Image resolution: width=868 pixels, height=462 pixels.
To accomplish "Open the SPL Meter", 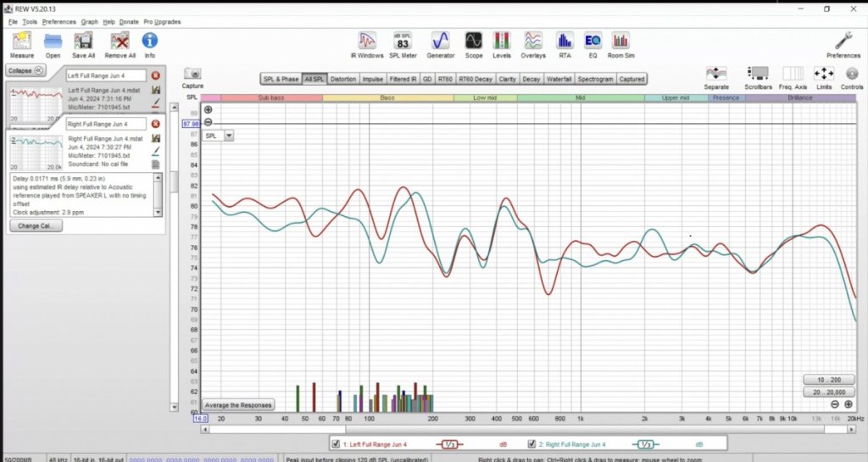I will click(403, 45).
